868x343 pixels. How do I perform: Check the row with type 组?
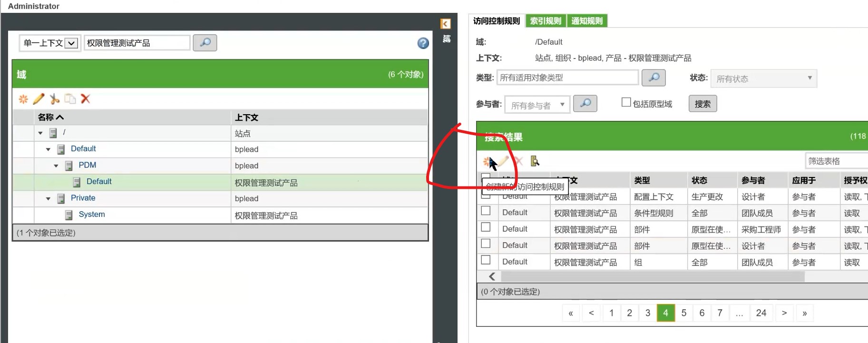click(486, 260)
